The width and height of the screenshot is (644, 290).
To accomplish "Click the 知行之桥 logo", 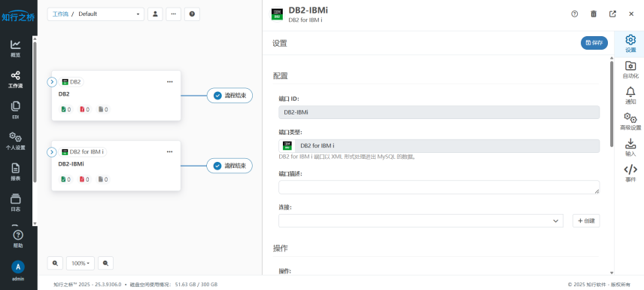I will 19,17.
